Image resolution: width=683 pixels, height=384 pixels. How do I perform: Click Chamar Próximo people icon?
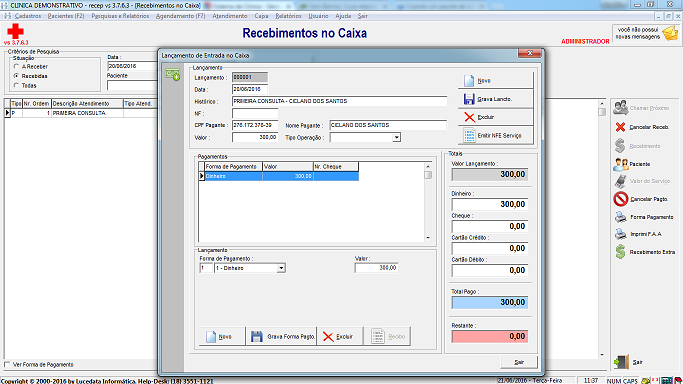(621, 108)
